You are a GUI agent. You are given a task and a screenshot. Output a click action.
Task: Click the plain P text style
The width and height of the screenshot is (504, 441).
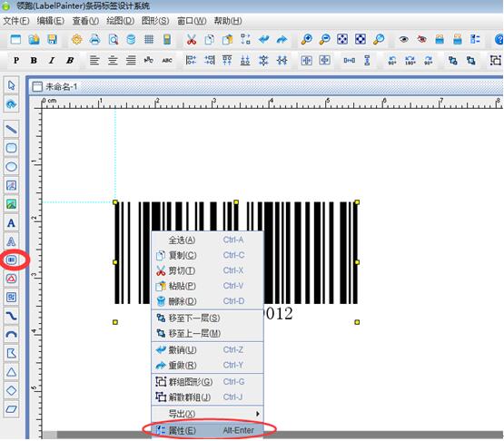(16, 60)
